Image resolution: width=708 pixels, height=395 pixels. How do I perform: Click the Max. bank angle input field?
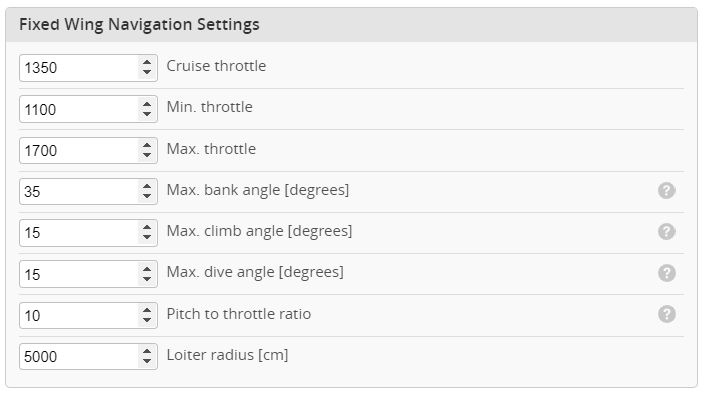(79, 191)
